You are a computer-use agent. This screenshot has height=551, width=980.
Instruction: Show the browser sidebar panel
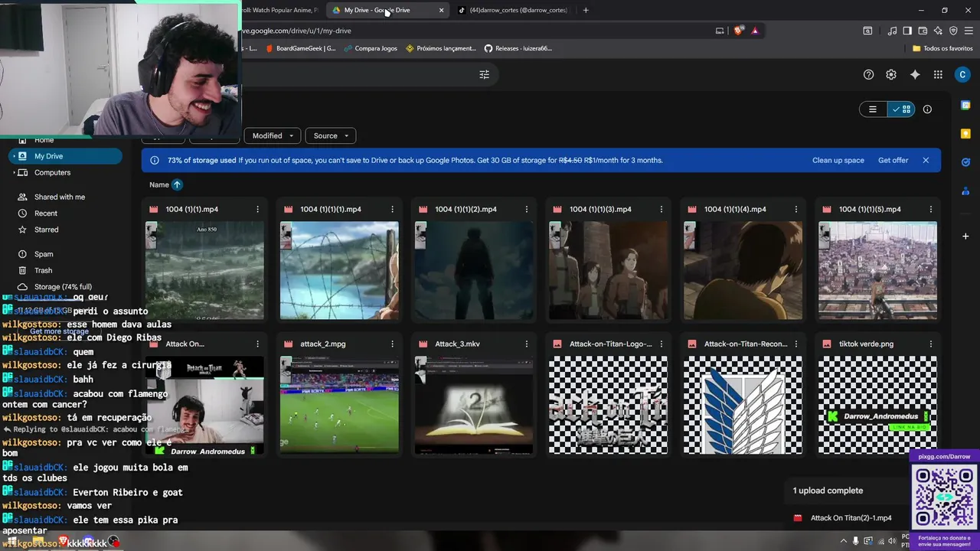[x=907, y=31]
